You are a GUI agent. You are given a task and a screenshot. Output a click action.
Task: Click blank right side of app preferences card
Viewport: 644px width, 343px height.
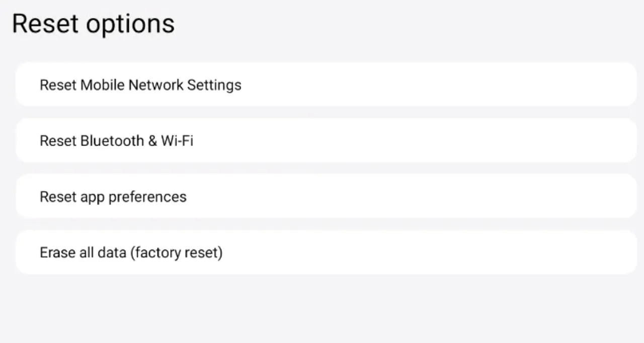click(503, 196)
